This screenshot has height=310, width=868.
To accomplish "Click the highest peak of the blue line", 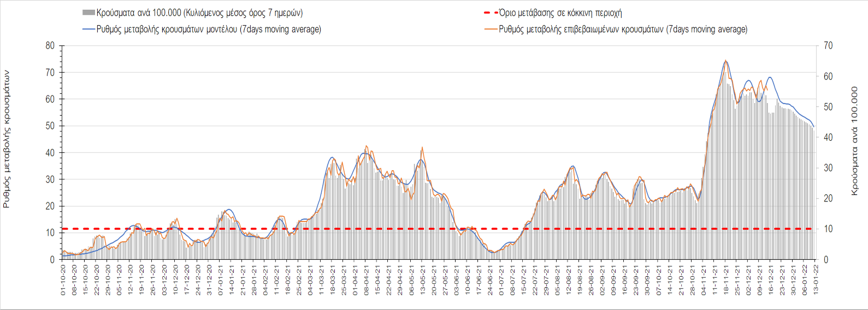I will (x=725, y=61).
